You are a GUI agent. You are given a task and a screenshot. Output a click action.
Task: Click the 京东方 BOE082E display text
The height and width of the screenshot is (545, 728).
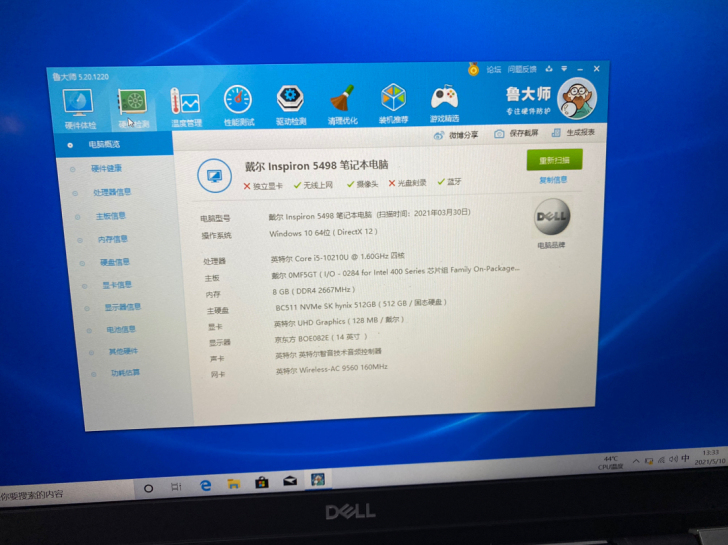[321, 338]
